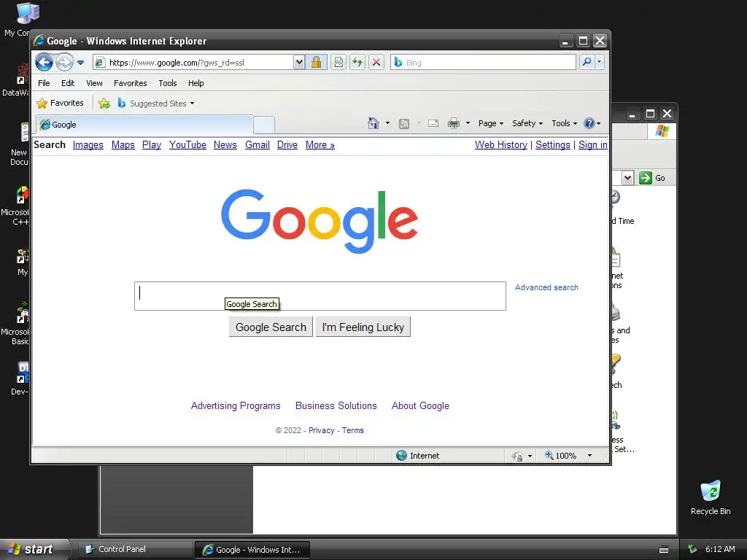Open the About Google link
Screen dimensions: 747x560
(x=420, y=405)
